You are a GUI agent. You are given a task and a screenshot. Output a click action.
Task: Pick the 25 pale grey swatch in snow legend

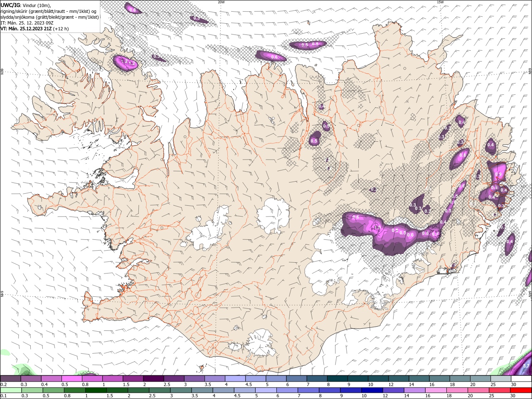coord(501,379)
